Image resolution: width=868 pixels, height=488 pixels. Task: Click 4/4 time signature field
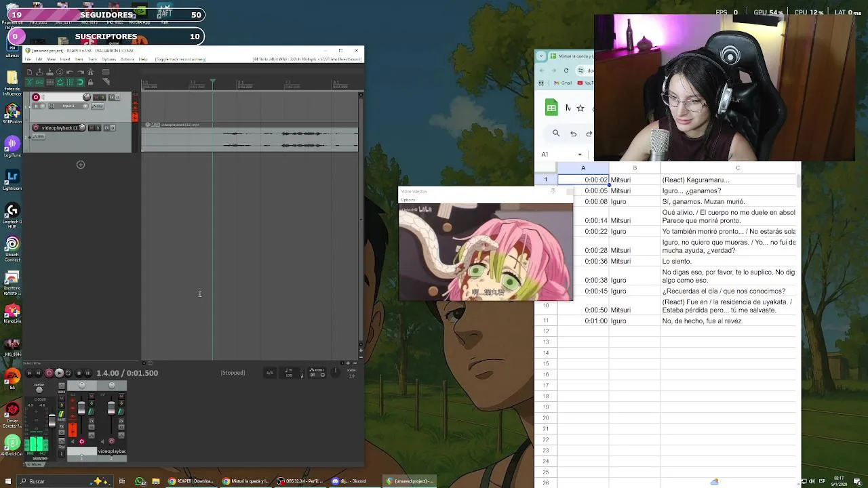click(x=269, y=373)
